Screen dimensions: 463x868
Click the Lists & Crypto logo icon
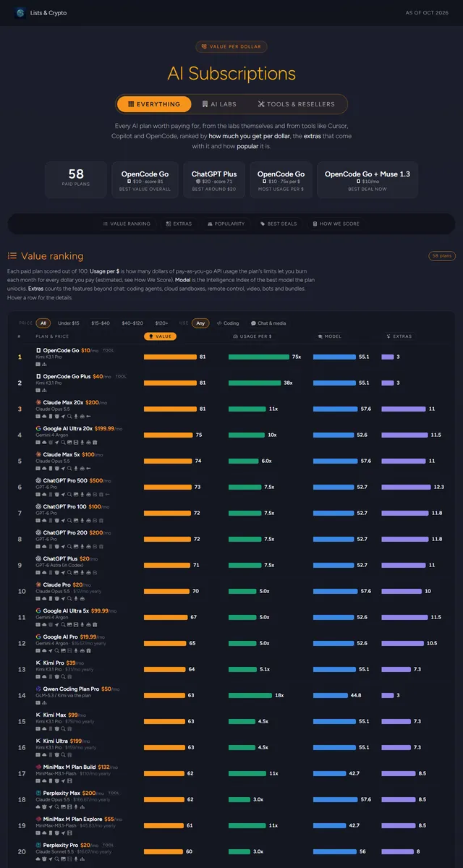click(x=20, y=12)
